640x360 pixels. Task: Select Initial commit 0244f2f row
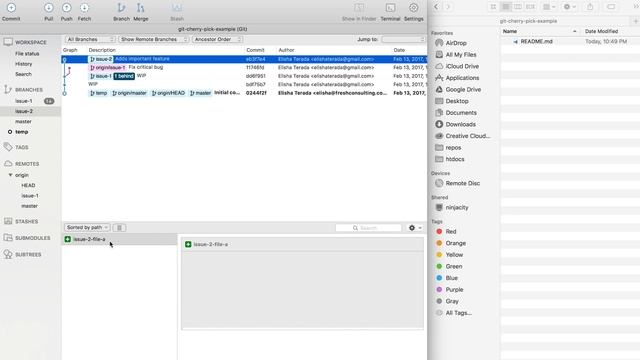click(244, 93)
